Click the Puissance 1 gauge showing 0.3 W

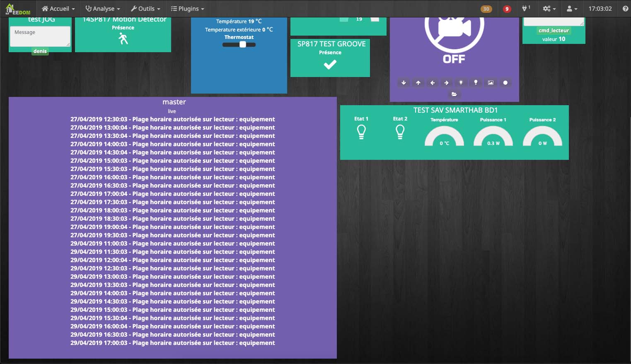[493, 136]
